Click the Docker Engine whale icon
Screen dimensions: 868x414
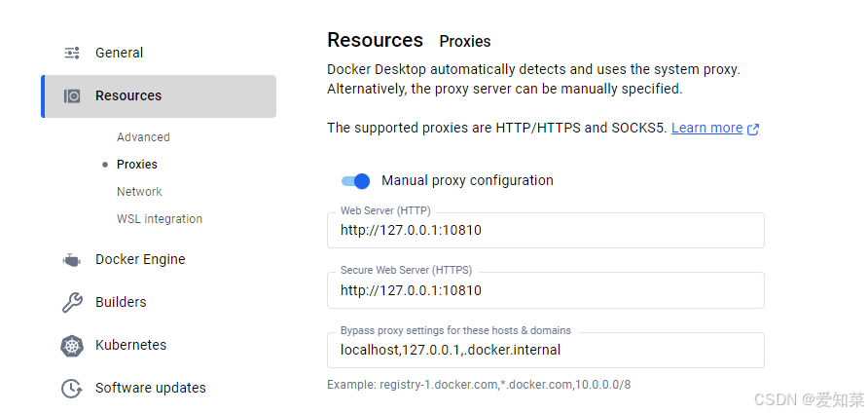(x=72, y=260)
